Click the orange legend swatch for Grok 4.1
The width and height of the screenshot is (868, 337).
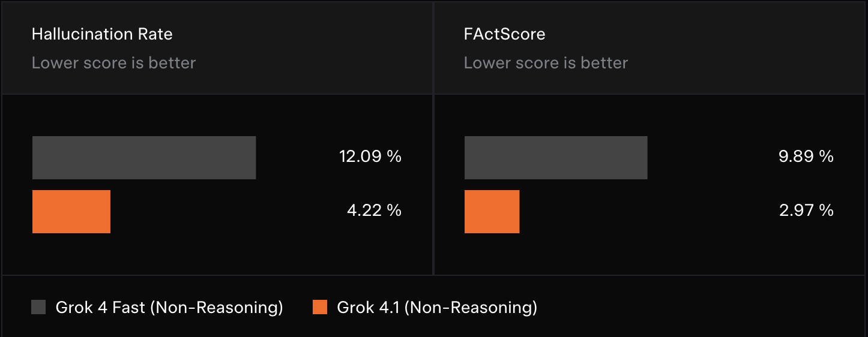tap(320, 308)
